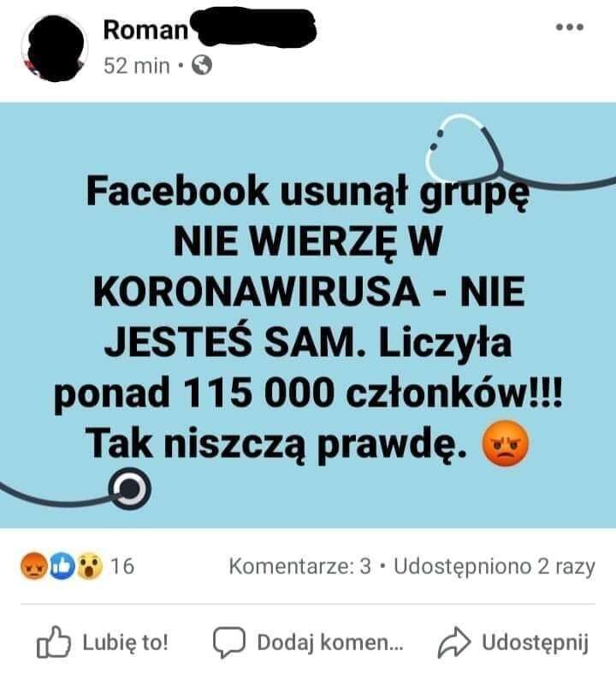
Task: View Udostępniono 2 razy shares
Action: (495, 566)
